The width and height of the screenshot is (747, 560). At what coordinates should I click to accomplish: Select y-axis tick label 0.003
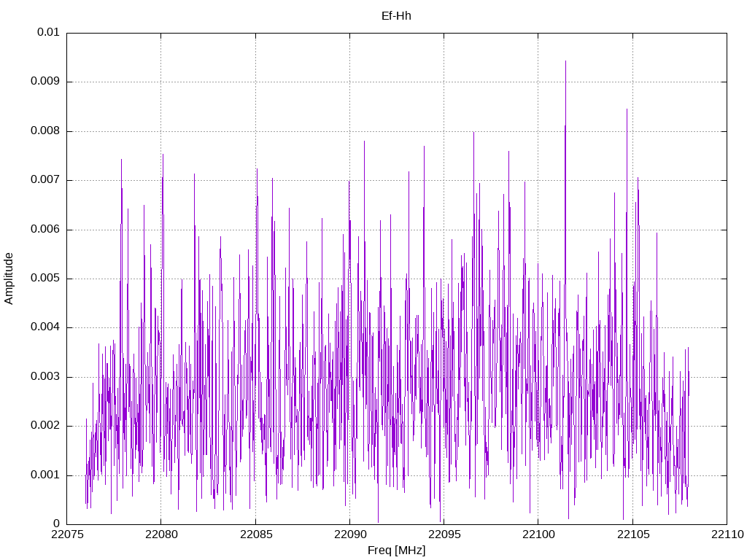45,377
